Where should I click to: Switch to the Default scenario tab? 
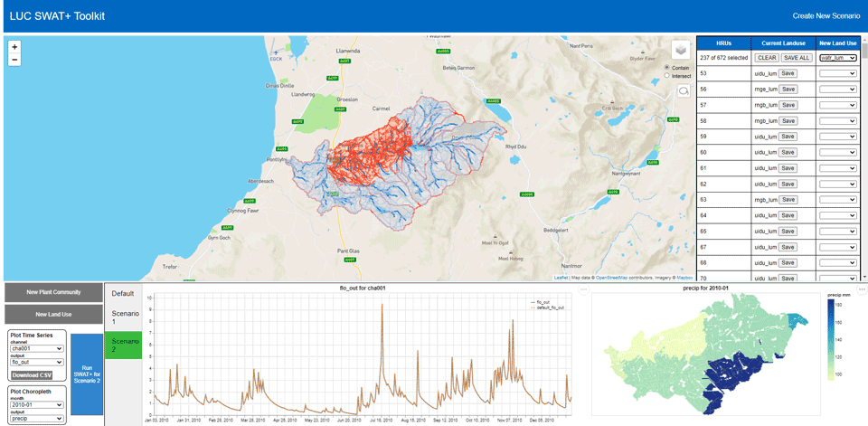pos(123,294)
